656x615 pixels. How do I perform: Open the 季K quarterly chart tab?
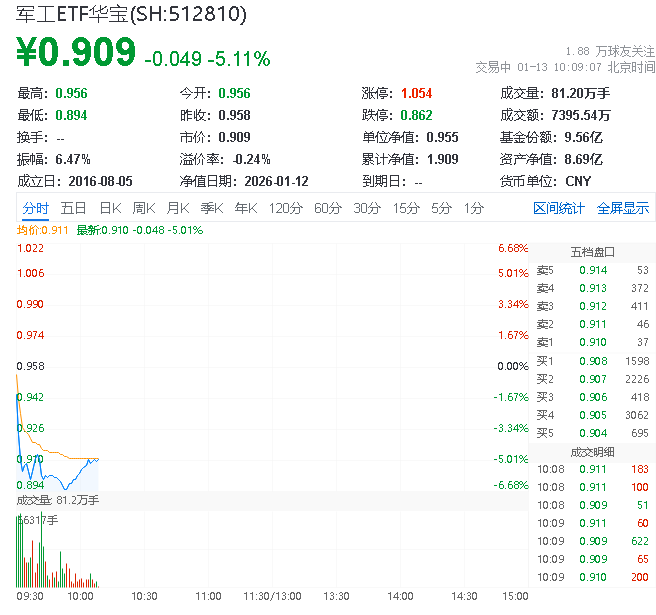(x=211, y=208)
